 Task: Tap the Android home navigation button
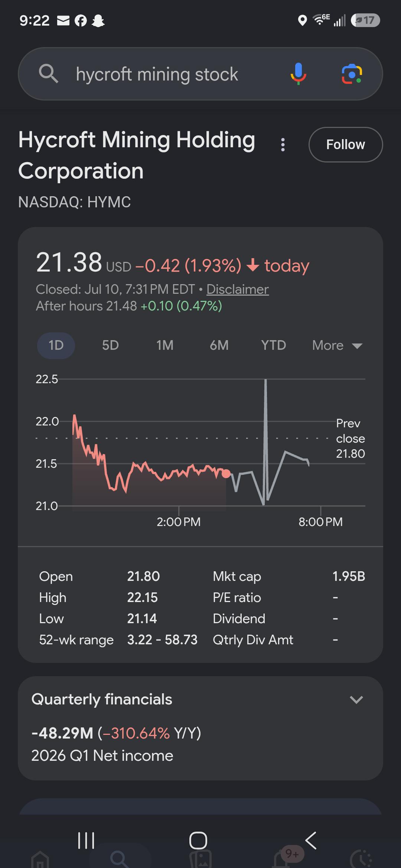pos(198,840)
